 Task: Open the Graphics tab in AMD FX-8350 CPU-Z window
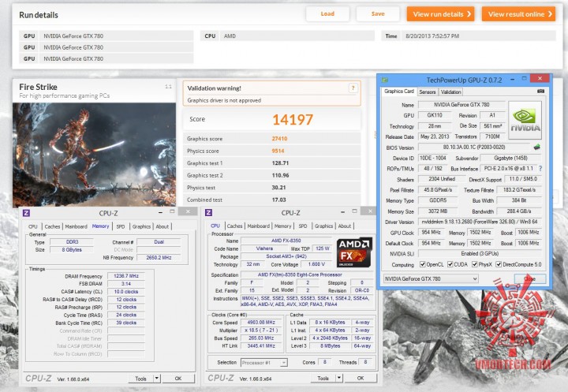pyautogui.click(x=324, y=226)
